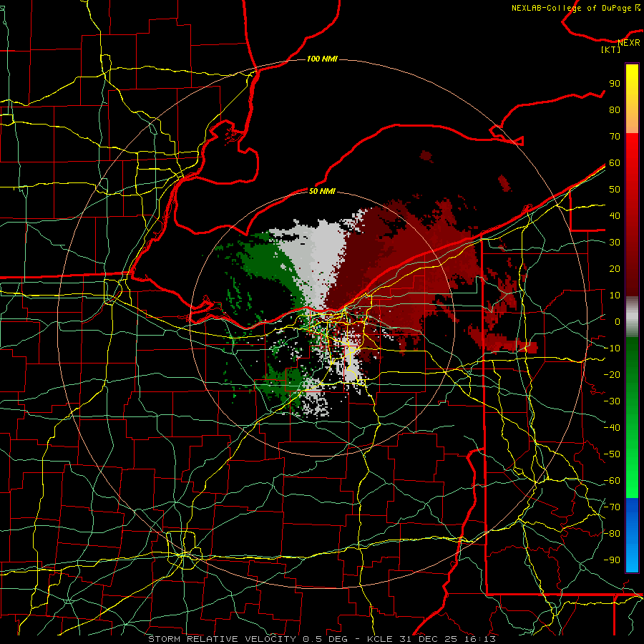Image resolution: width=644 pixels, height=644 pixels.
Task: Click the [KT] units label
Action: (x=611, y=49)
